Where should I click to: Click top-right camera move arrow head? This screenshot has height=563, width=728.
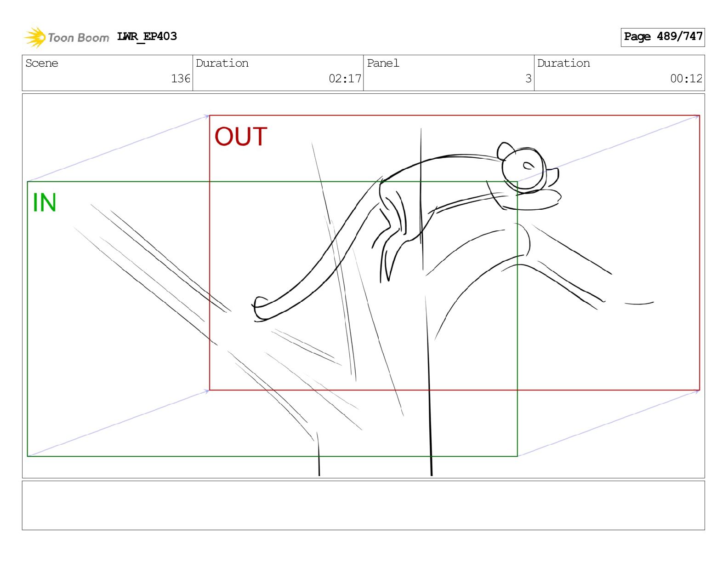point(696,117)
